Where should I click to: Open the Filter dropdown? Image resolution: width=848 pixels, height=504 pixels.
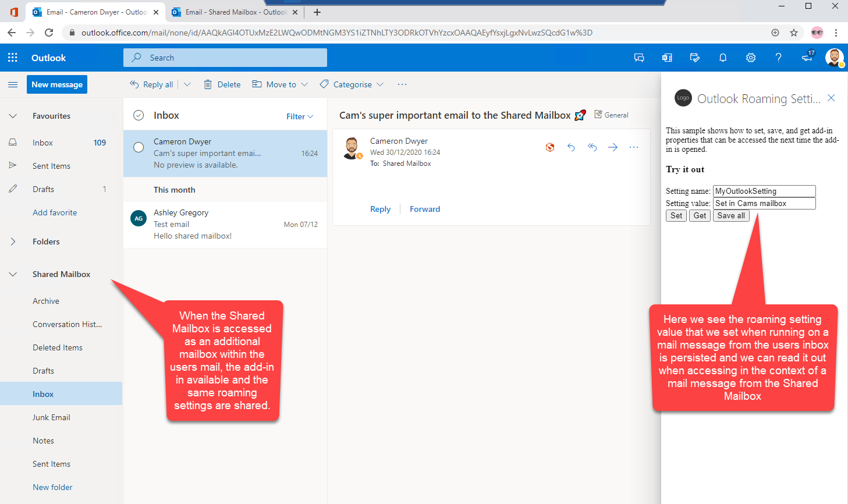tap(300, 116)
